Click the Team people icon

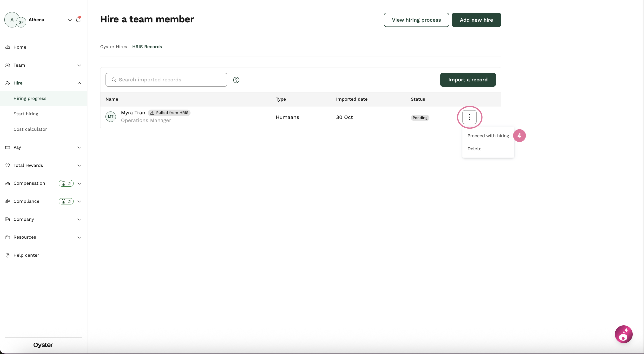pyautogui.click(x=8, y=65)
